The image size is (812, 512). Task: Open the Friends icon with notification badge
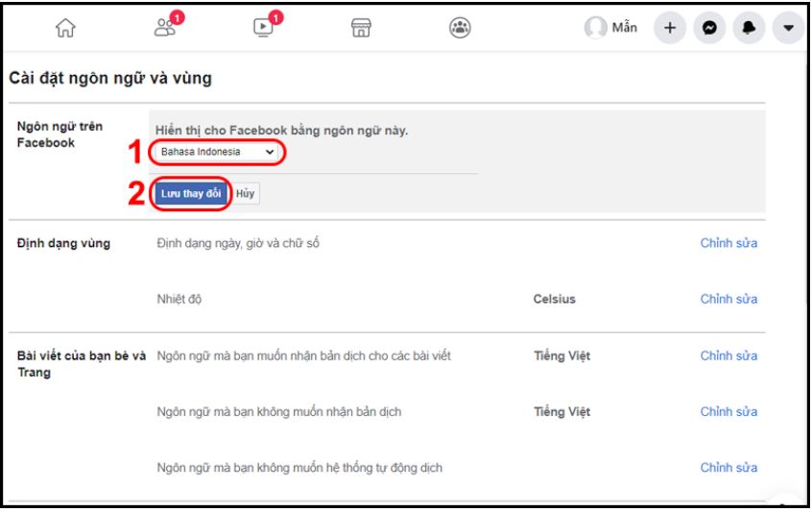click(167, 27)
